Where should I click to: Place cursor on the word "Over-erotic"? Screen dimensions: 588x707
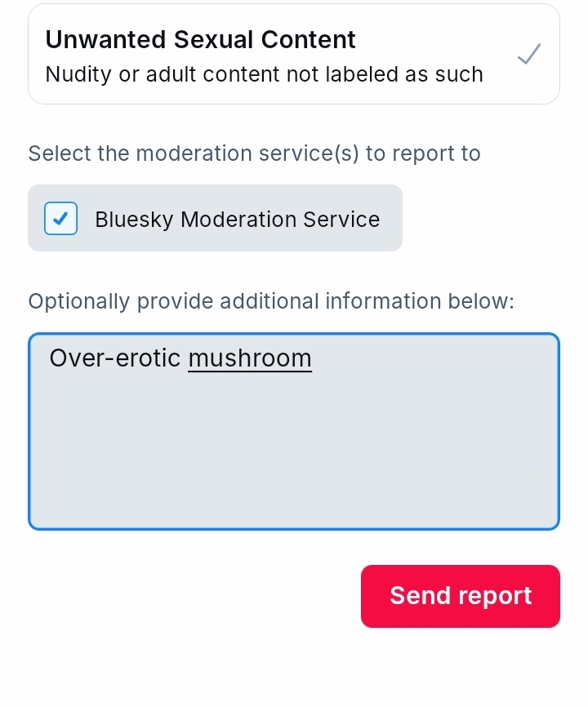point(114,358)
